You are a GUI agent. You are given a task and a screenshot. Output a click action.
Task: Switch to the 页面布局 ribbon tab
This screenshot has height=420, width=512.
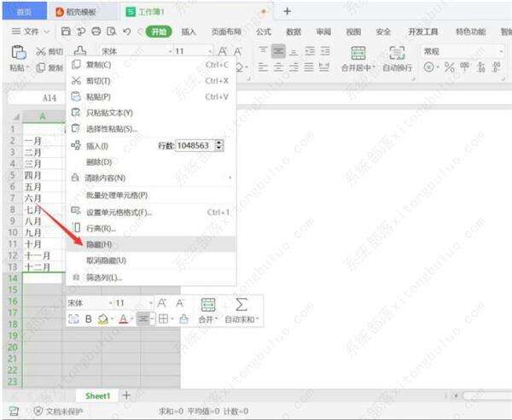(x=226, y=32)
